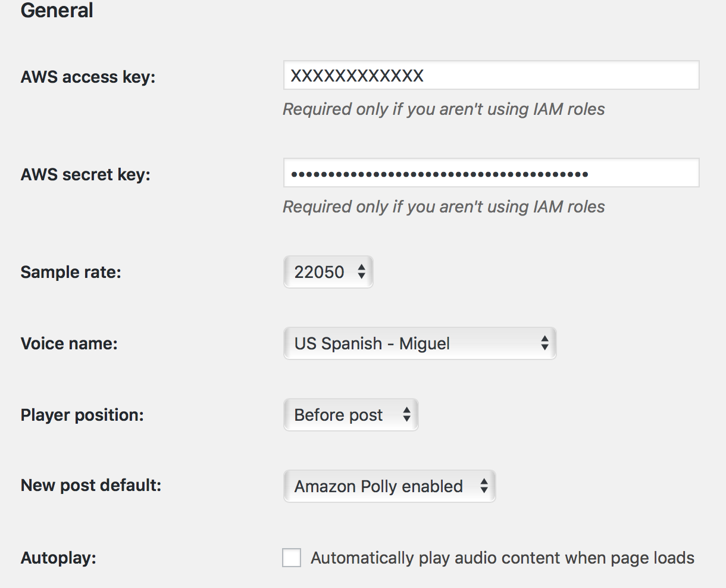This screenshot has width=726, height=588.
Task: Focus the AWS secret key password field
Action: click(x=491, y=173)
